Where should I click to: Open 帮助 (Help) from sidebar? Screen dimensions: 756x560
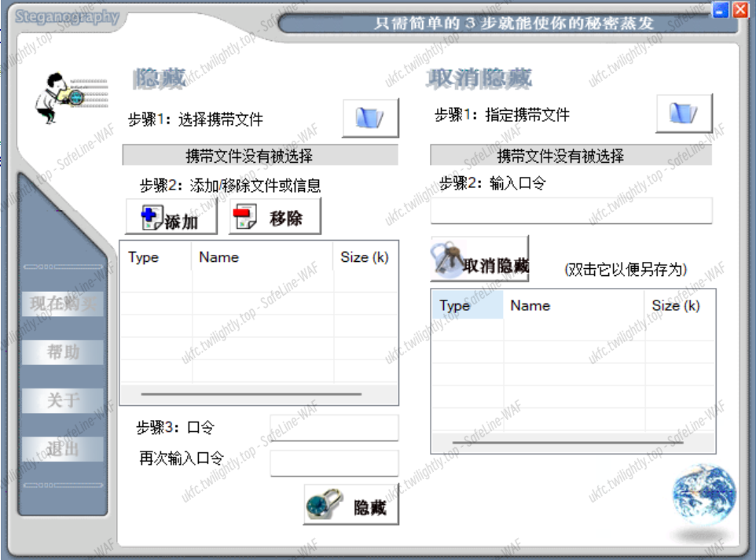[64, 352]
